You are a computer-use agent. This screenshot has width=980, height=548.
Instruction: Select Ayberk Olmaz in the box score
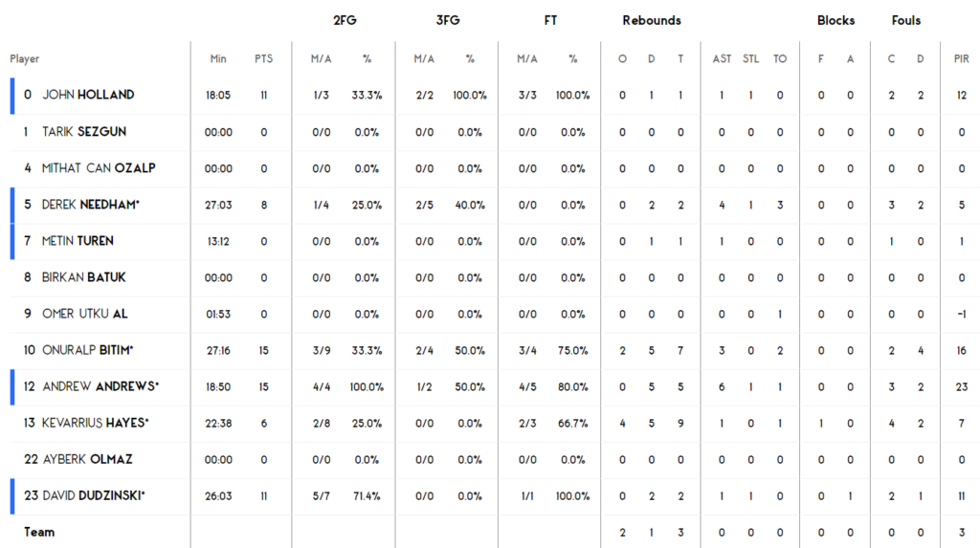click(87, 459)
